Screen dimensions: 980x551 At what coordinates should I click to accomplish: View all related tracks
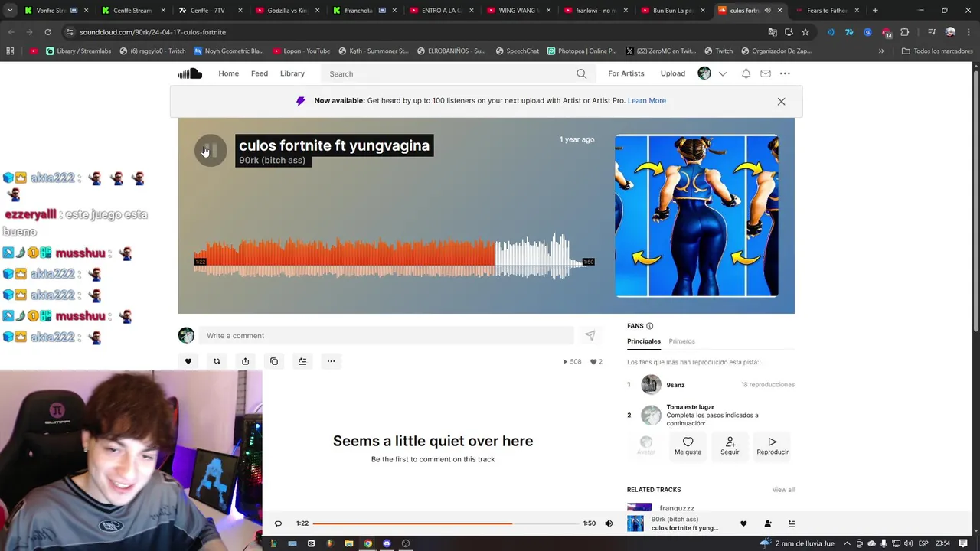pyautogui.click(x=783, y=490)
